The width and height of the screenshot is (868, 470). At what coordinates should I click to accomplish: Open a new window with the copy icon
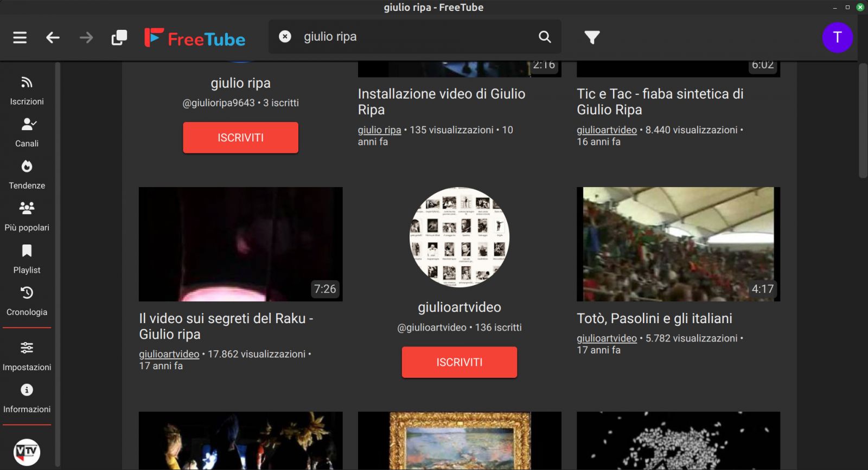119,37
